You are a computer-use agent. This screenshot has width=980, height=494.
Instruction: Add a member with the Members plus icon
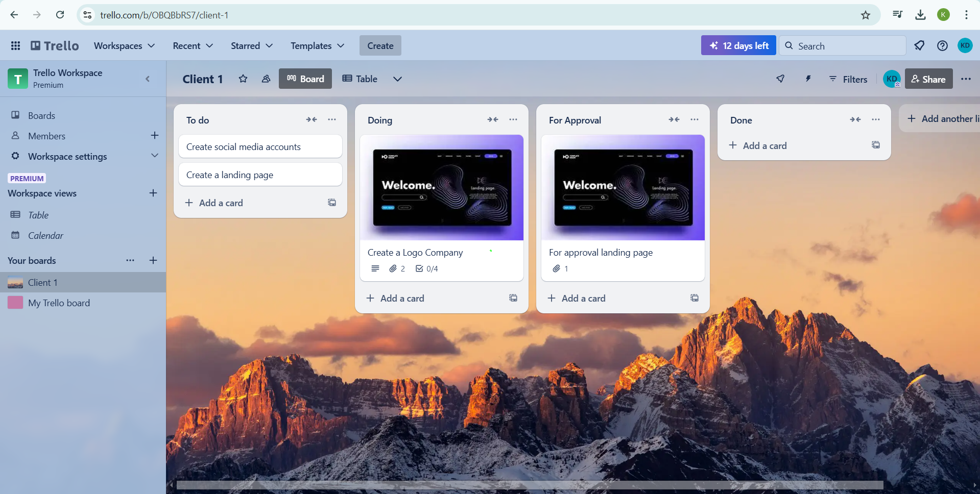click(x=155, y=135)
